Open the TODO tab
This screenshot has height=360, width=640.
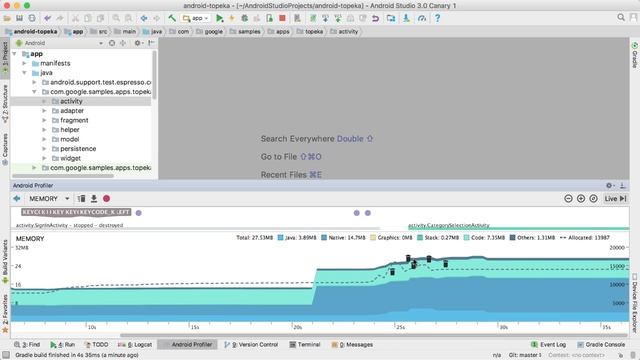tap(96, 344)
